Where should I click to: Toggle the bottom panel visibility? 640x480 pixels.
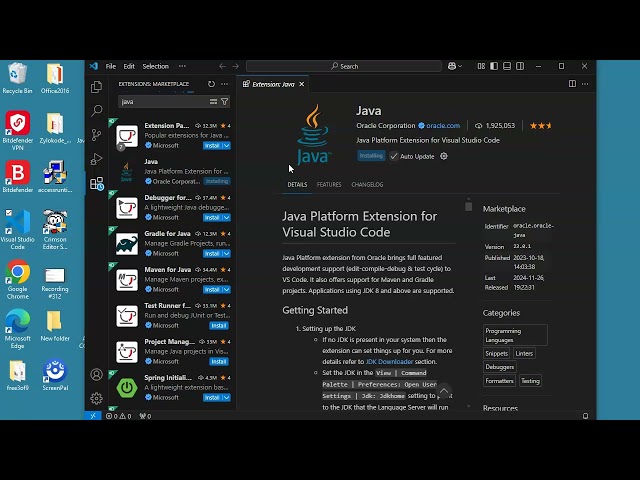point(507,66)
